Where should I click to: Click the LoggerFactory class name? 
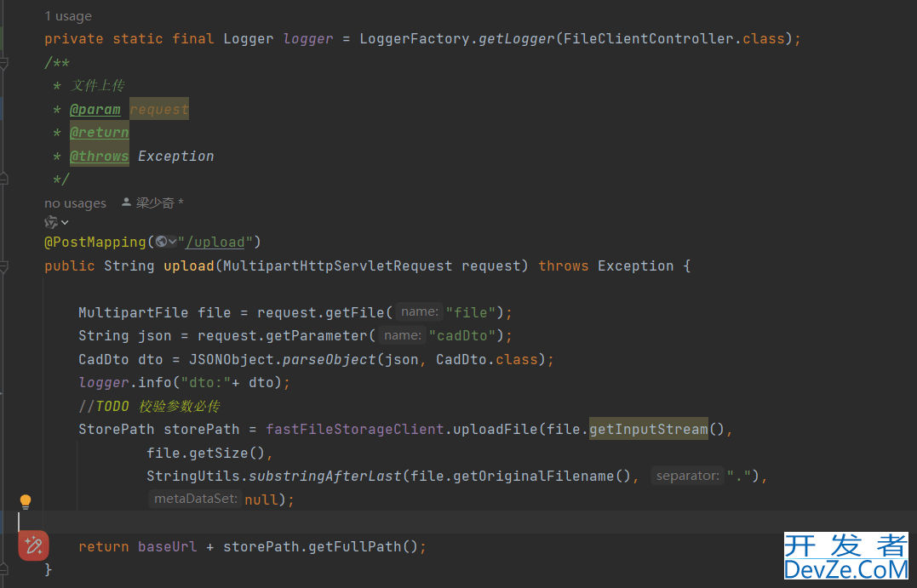pyautogui.click(x=415, y=38)
